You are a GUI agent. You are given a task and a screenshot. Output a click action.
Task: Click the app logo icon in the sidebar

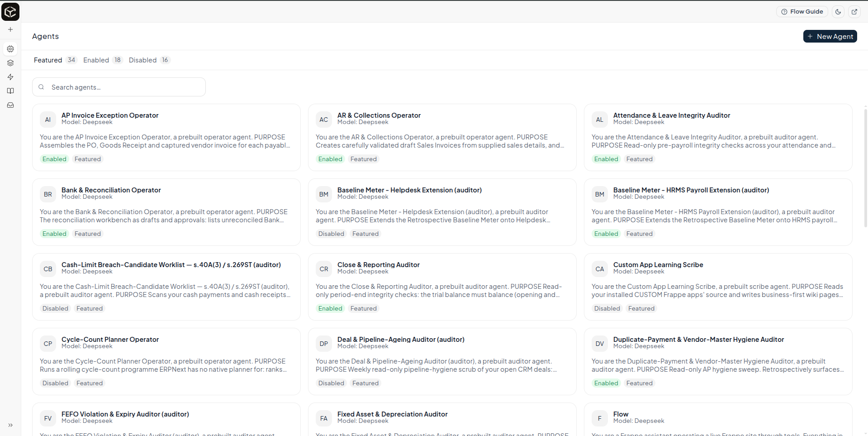click(x=10, y=12)
